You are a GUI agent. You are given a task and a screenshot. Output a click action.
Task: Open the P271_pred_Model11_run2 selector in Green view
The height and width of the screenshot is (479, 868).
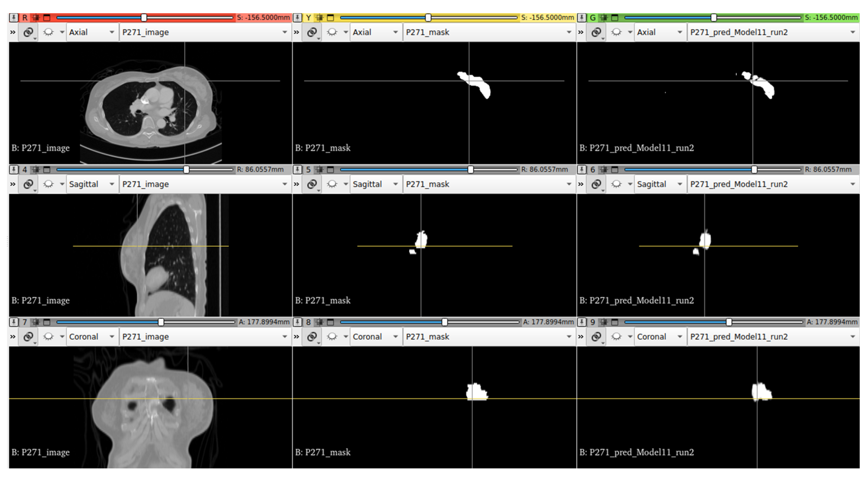[x=773, y=32]
